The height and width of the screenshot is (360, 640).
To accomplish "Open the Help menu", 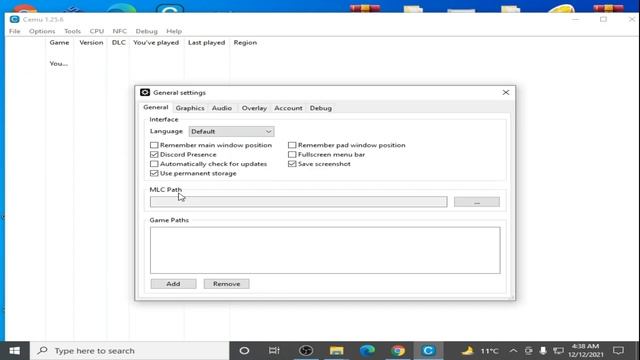I will (x=174, y=31).
